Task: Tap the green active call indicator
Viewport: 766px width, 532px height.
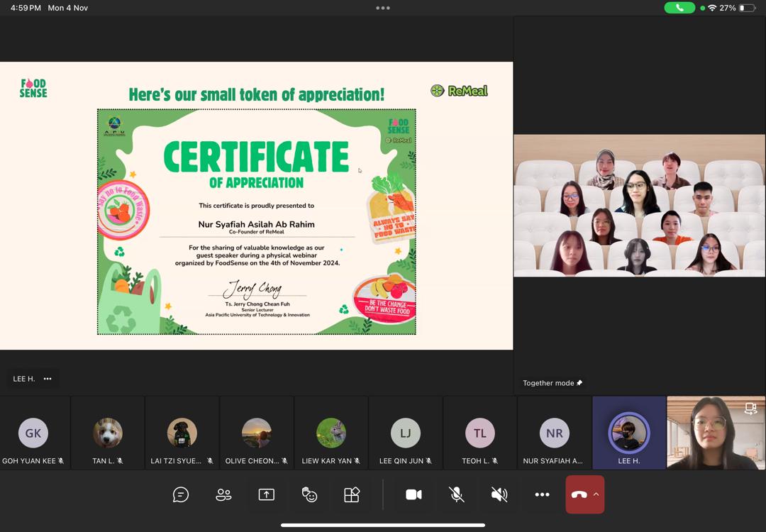Action: tap(679, 8)
